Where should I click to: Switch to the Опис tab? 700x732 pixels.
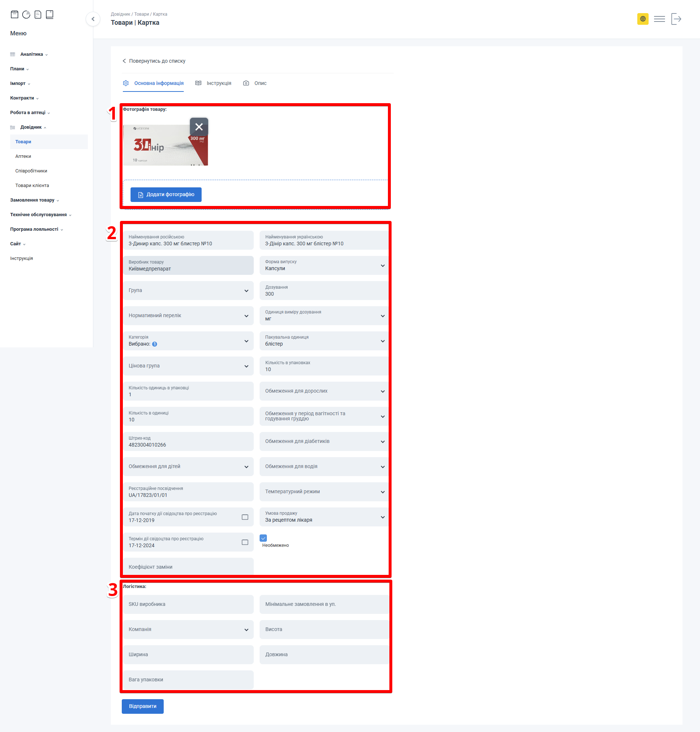coord(255,83)
